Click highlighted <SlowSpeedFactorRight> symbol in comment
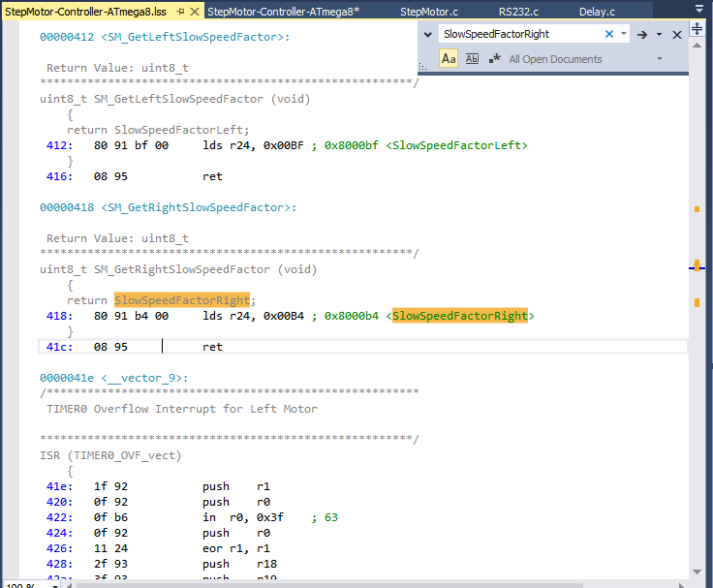Image resolution: width=713 pixels, height=588 pixels. (460, 316)
